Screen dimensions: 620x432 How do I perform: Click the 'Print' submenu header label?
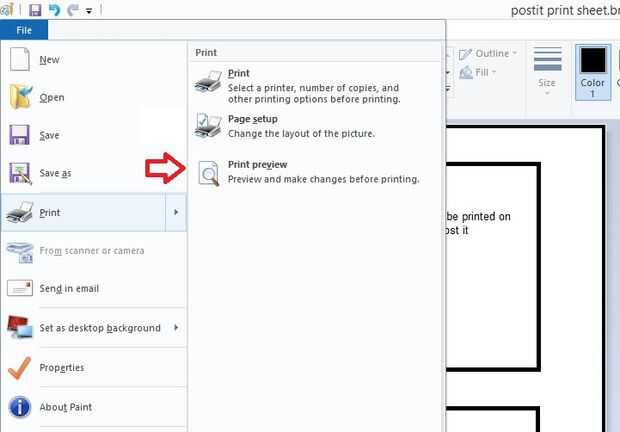(x=206, y=53)
